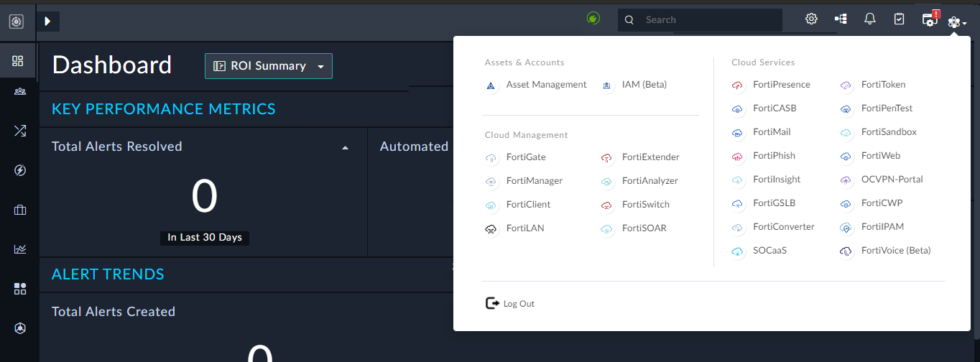Click the FortiConverter cloud icon
The height and width of the screenshot is (362, 980).
point(737,228)
